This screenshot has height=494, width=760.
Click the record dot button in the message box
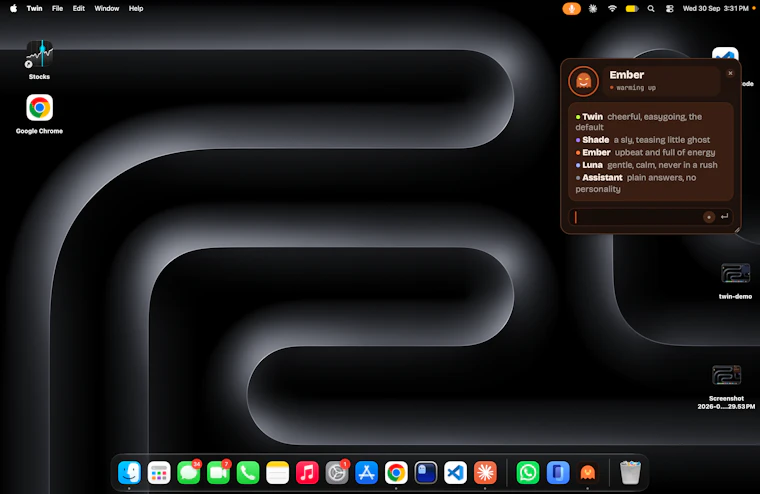coord(709,217)
